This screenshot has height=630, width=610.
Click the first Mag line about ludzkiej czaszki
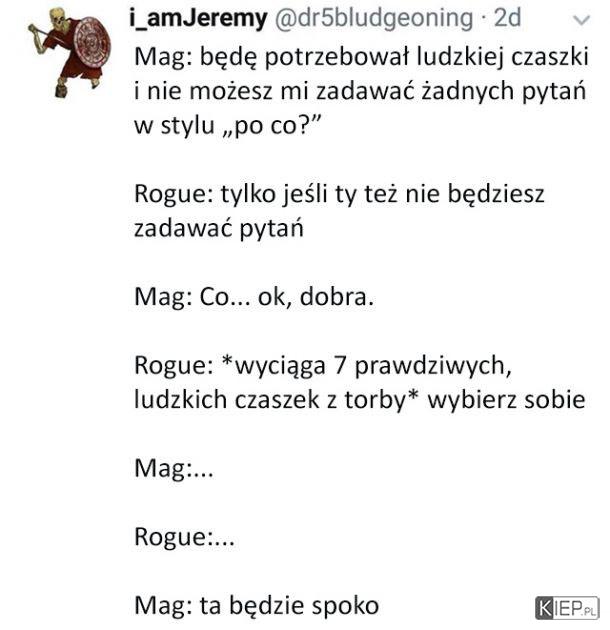[x=361, y=57]
